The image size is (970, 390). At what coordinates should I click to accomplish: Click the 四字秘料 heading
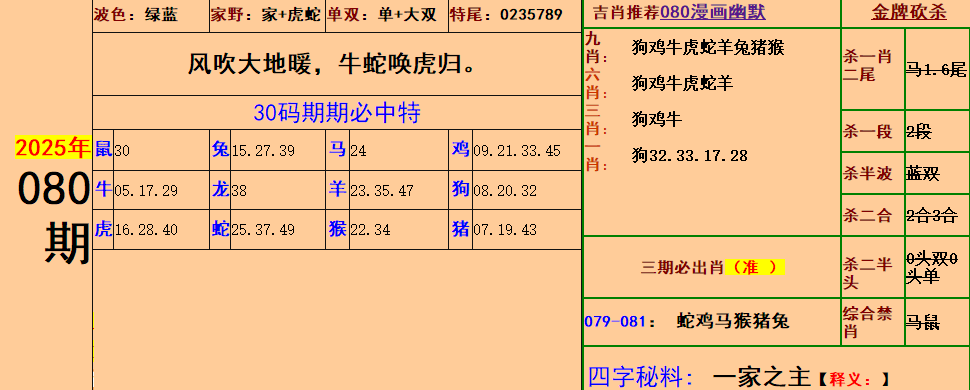(639, 376)
